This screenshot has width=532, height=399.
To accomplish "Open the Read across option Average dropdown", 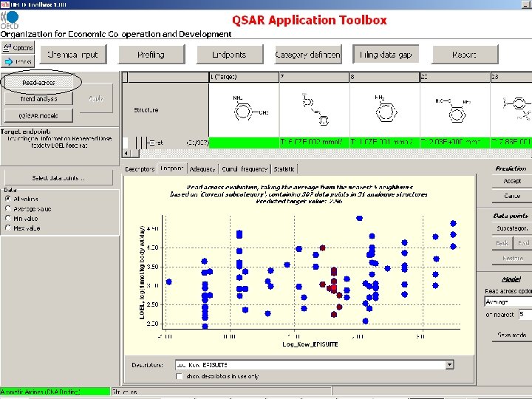I will point(508,301).
